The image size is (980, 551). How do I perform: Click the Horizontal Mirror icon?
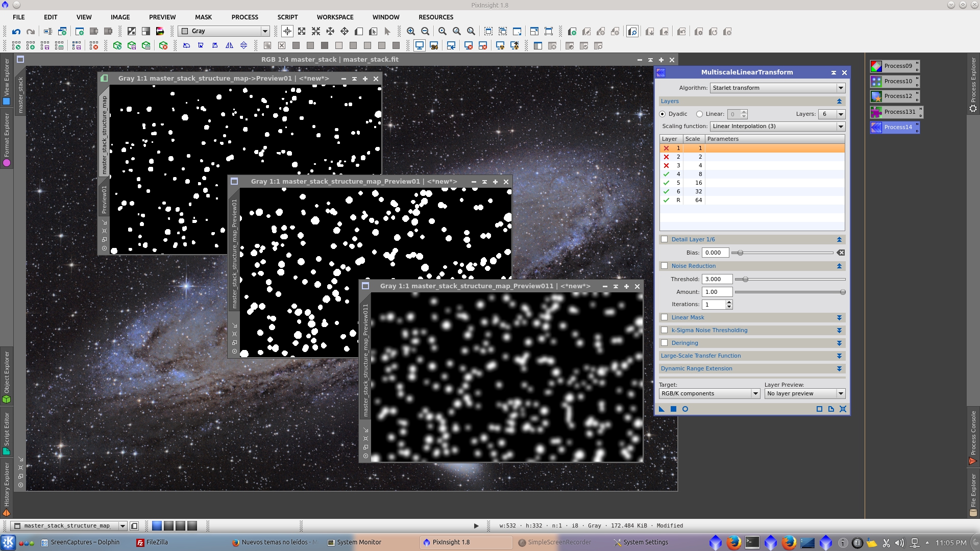[230, 45]
